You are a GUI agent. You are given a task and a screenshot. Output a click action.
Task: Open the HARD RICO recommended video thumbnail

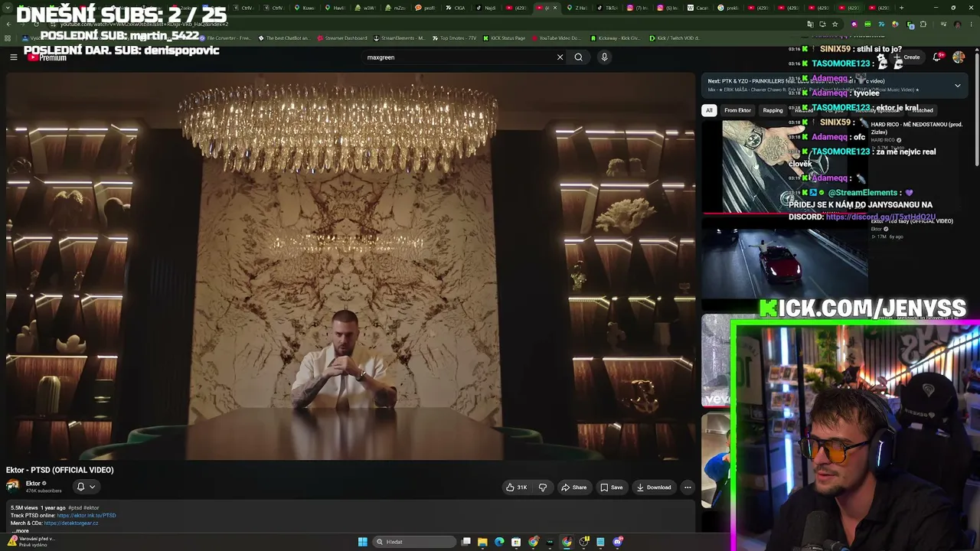click(x=785, y=166)
